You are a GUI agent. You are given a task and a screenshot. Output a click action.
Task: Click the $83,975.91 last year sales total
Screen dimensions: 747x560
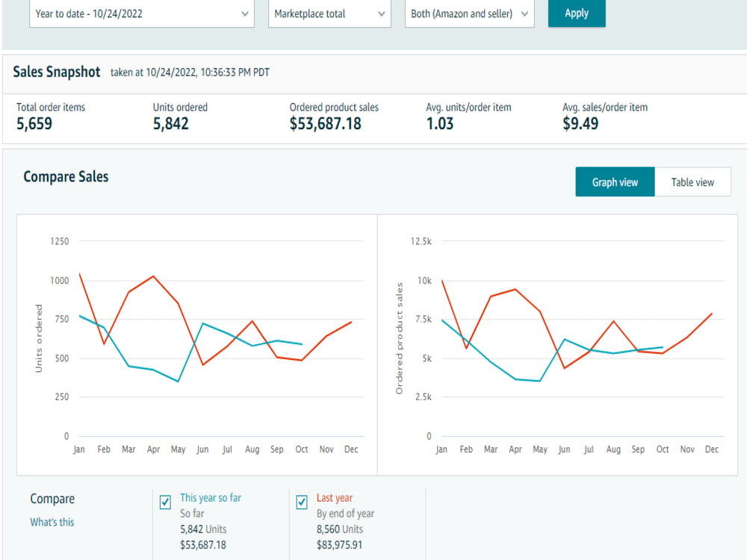339,545
